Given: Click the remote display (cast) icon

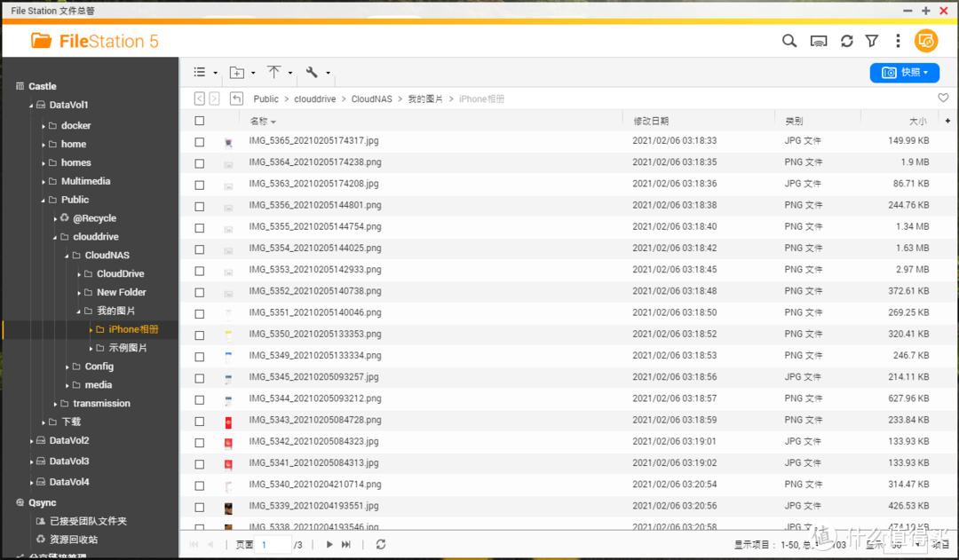Looking at the screenshot, I should click(818, 41).
